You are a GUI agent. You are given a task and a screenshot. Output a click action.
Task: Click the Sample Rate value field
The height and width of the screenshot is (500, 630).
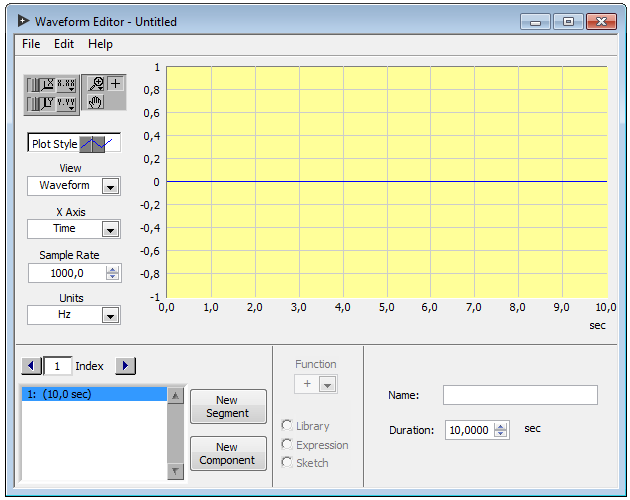tap(67, 273)
